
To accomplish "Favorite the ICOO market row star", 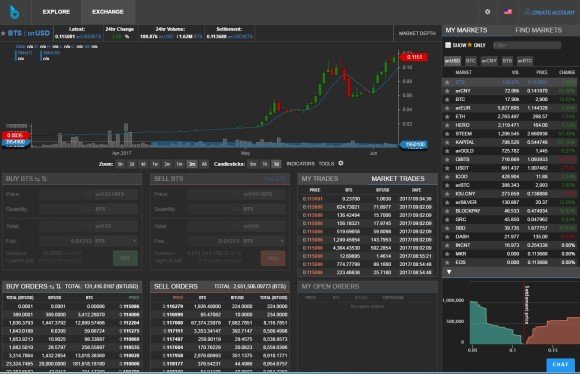I will (x=447, y=176).
